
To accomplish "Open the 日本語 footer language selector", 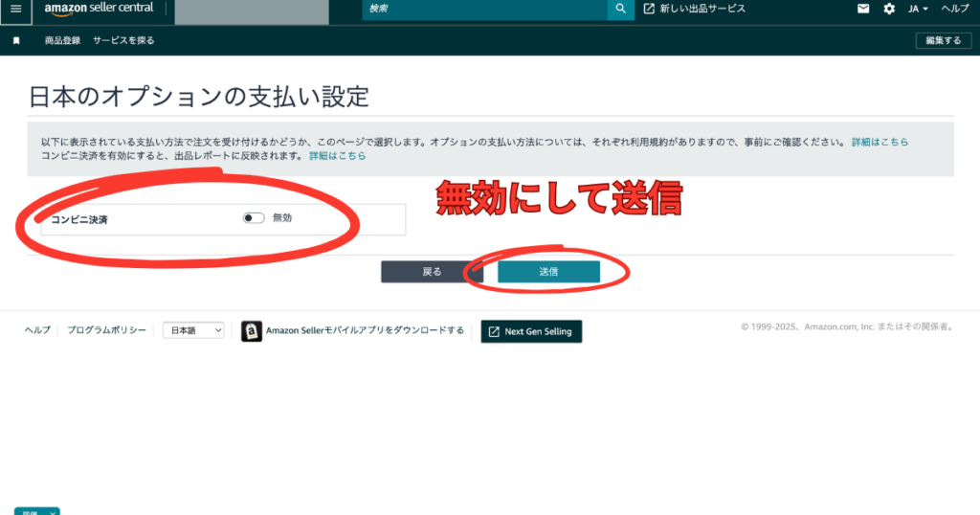I will [193, 330].
